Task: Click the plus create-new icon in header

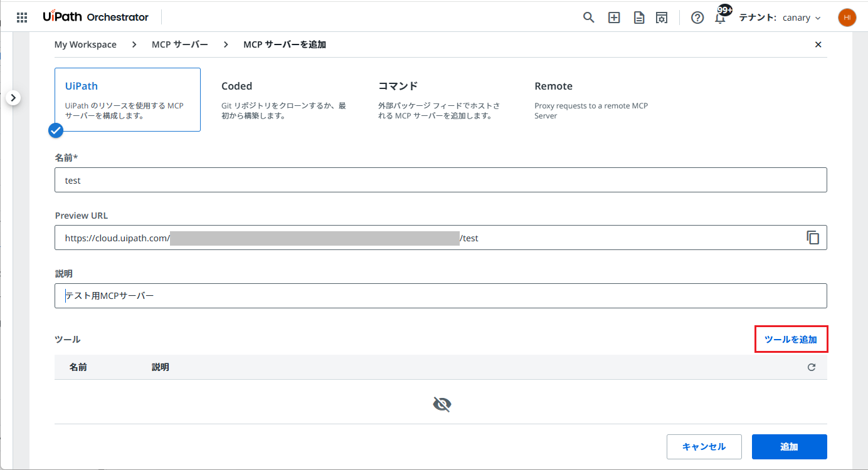Action: (x=614, y=18)
